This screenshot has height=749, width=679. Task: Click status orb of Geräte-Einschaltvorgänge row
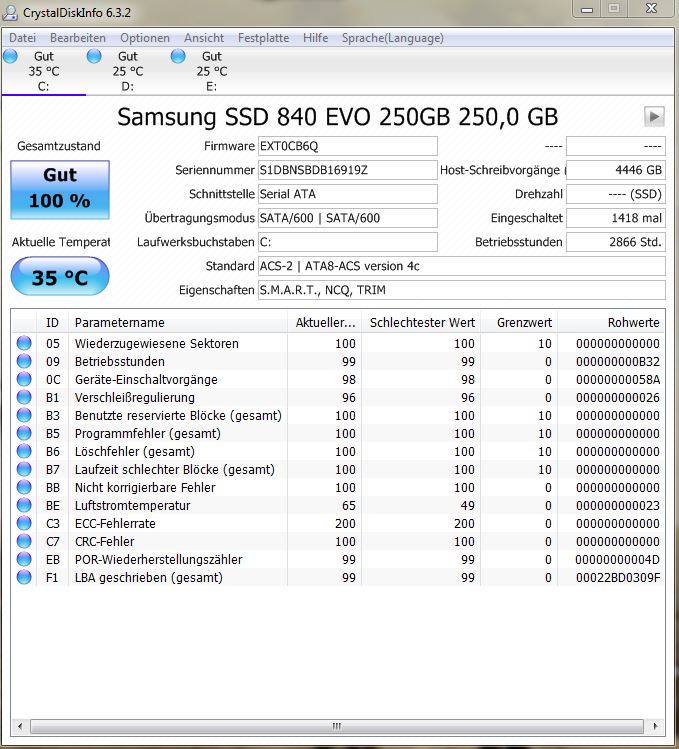(24, 379)
